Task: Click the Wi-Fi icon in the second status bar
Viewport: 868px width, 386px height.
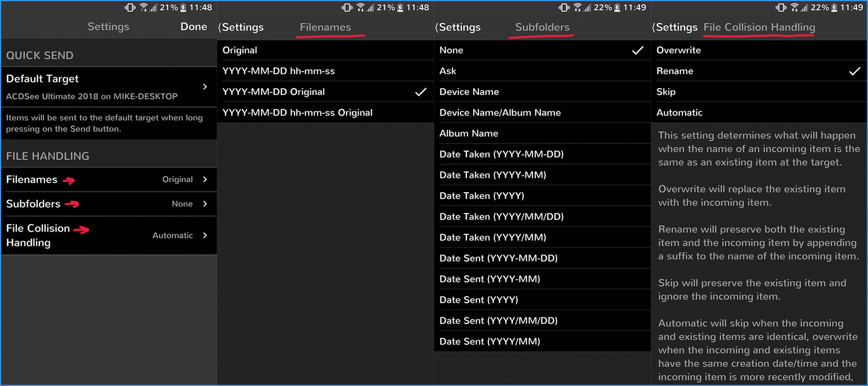Action: [x=361, y=8]
